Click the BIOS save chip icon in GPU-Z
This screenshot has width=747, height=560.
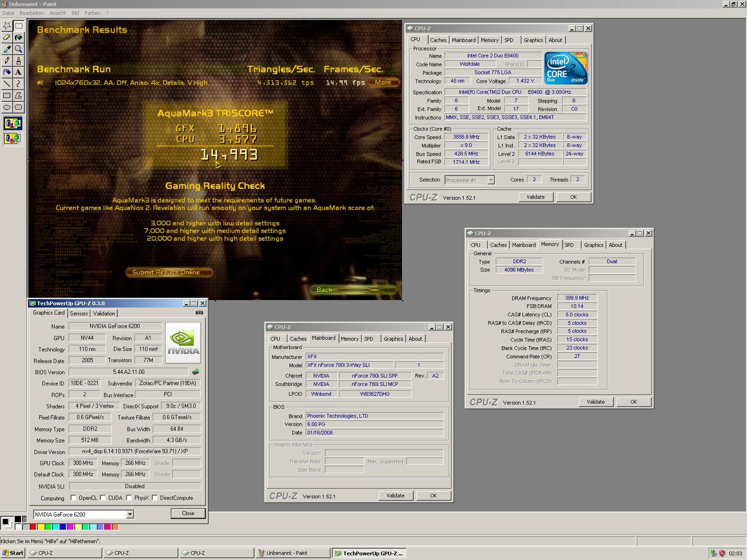tap(196, 372)
